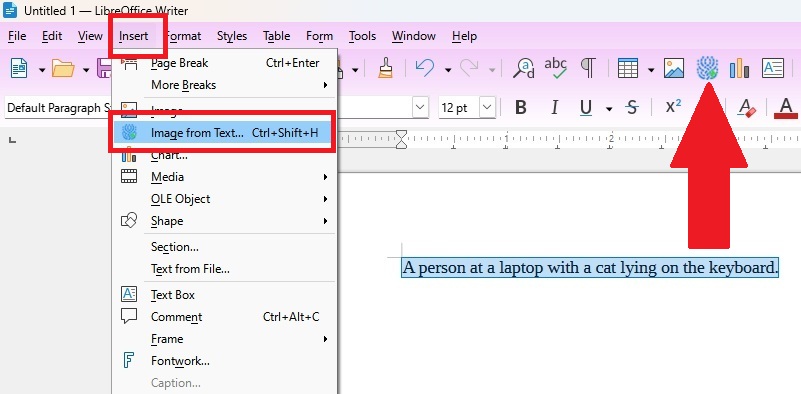
Task: Choose Page Break from Insert menu
Action: click(225, 63)
